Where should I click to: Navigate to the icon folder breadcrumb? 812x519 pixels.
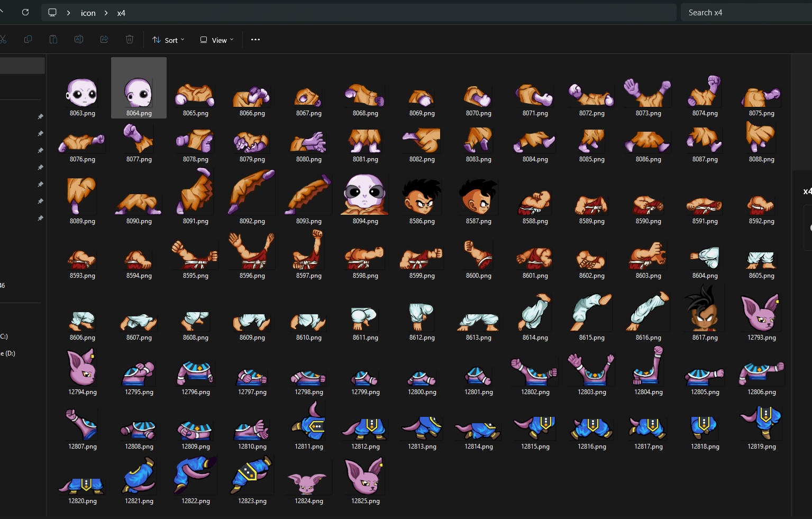pos(88,13)
